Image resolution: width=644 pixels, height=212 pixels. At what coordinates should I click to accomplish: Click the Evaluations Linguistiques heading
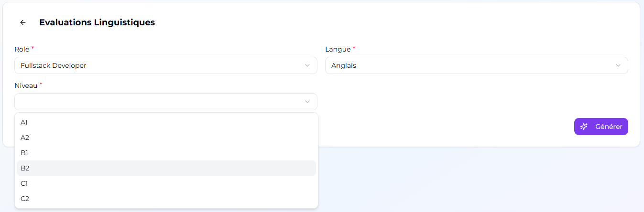(x=97, y=22)
